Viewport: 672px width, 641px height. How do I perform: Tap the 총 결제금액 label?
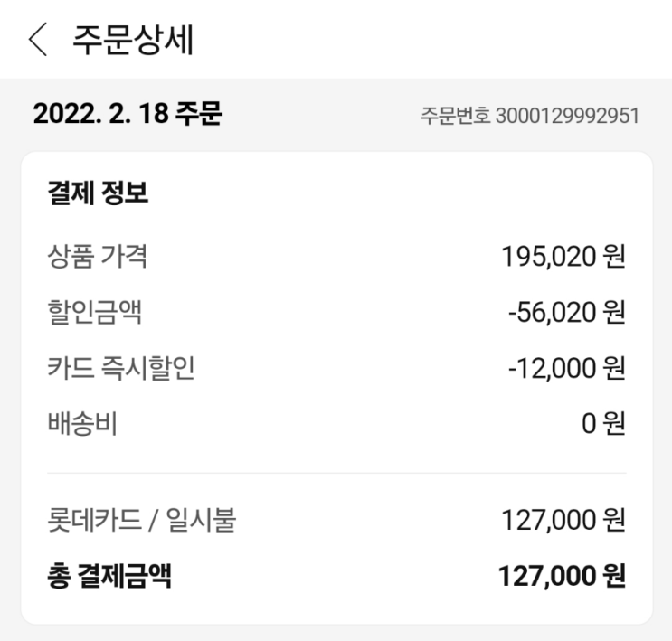(x=109, y=575)
